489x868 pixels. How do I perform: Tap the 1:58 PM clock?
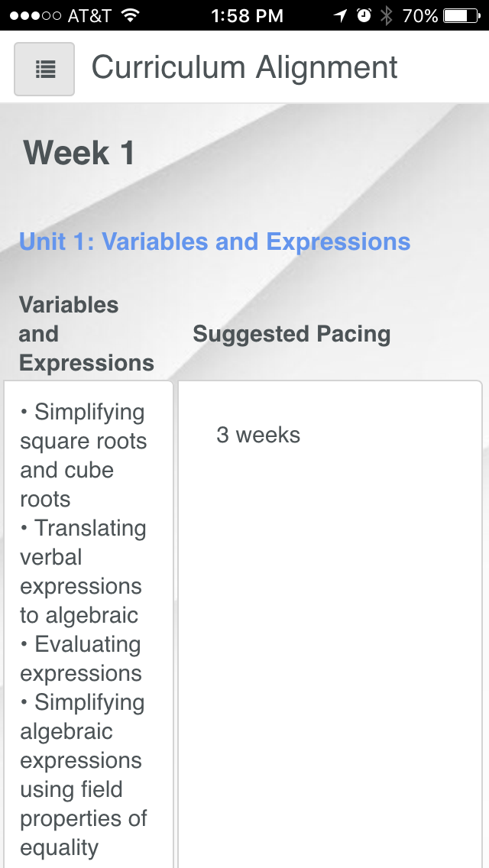(x=247, y=15)
